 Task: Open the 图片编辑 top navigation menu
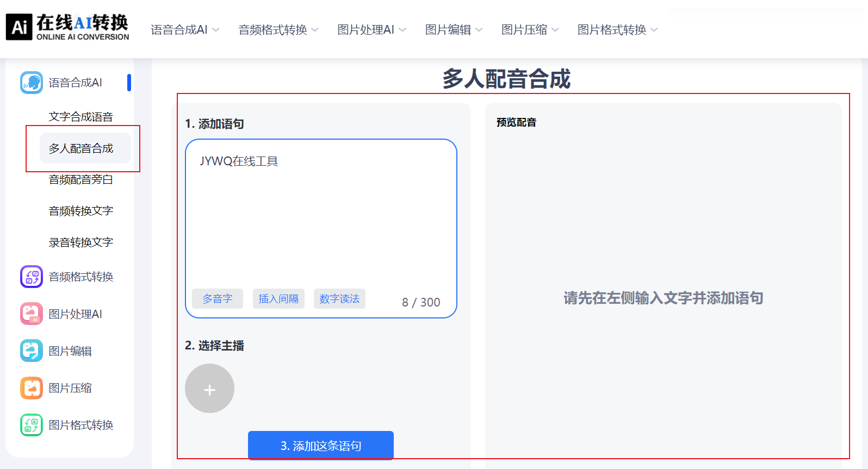point(454,30)
